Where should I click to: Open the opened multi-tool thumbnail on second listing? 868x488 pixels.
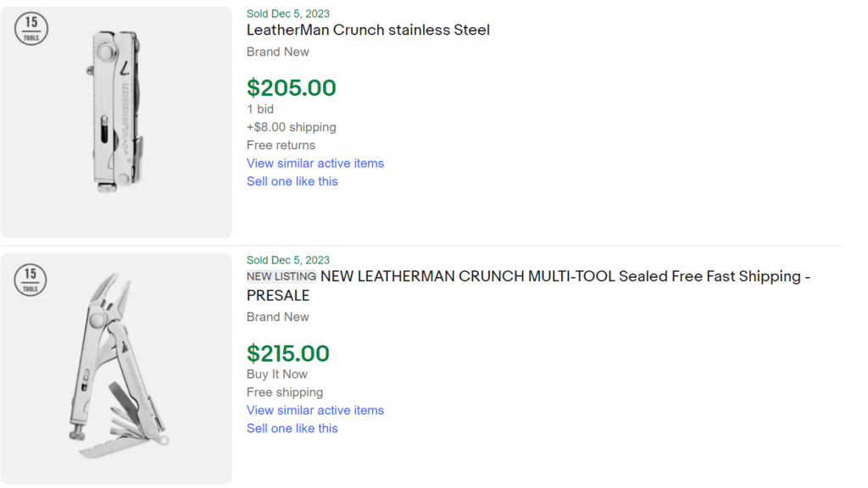pyautogui.click(x=116, y=364)
